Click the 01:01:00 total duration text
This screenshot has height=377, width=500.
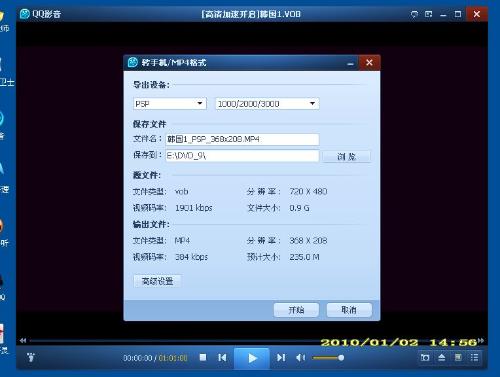[173, 358]
